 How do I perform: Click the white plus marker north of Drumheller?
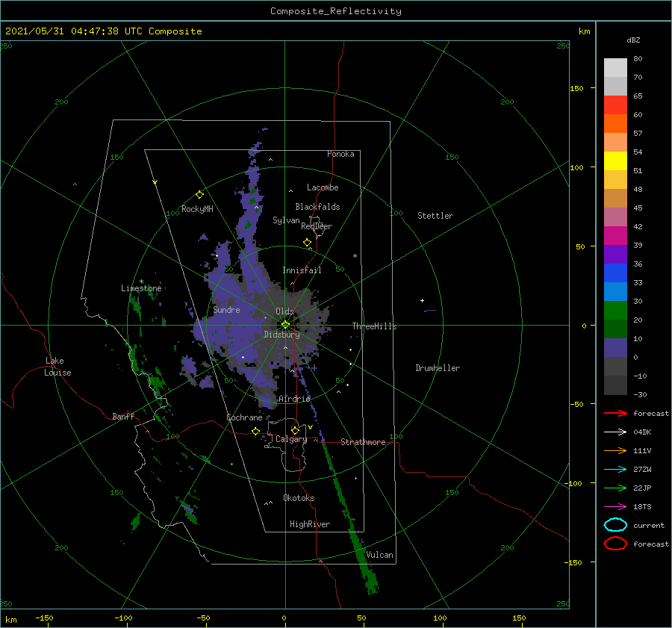422,300
